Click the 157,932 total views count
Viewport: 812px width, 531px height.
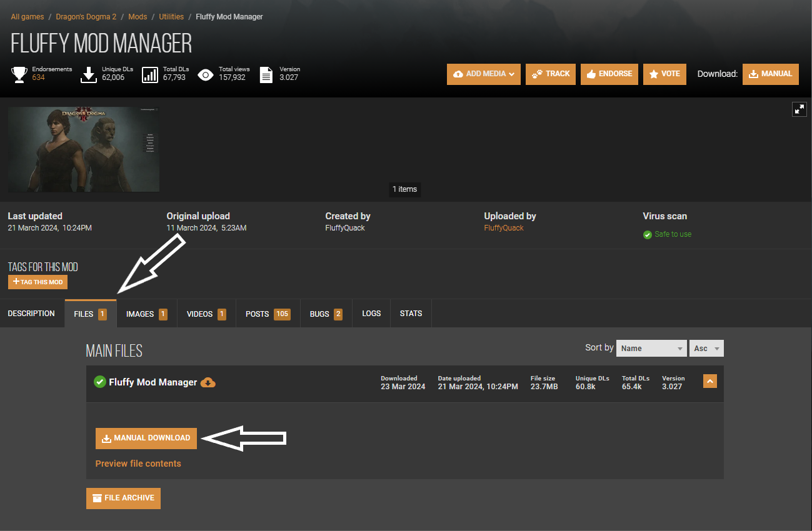(232, 77)
